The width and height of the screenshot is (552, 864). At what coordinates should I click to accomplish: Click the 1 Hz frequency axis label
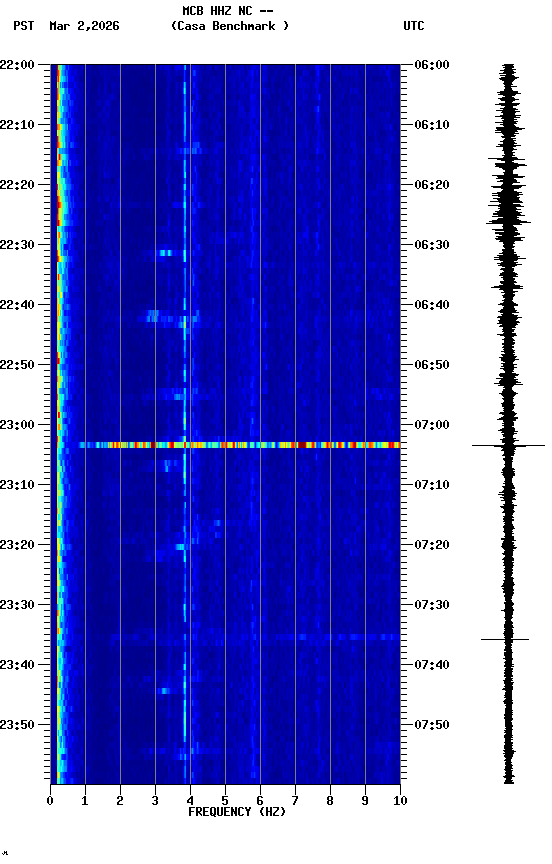85,801
